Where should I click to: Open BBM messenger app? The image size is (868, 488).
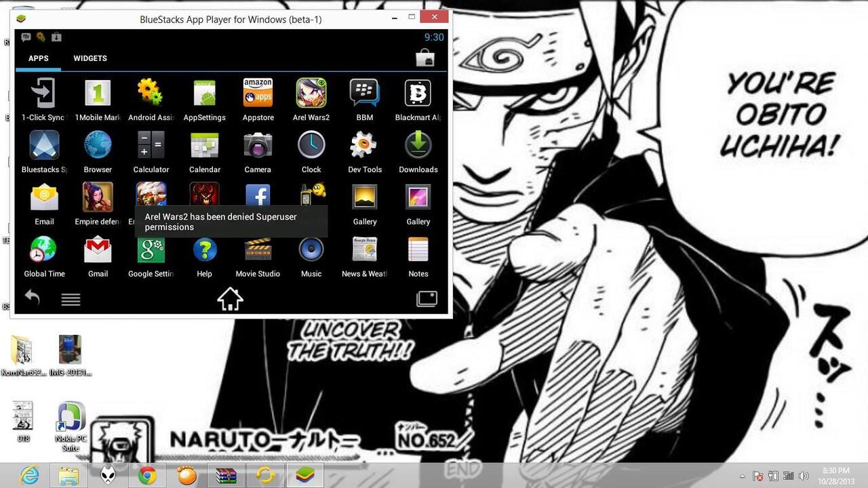tap(365, 93)
